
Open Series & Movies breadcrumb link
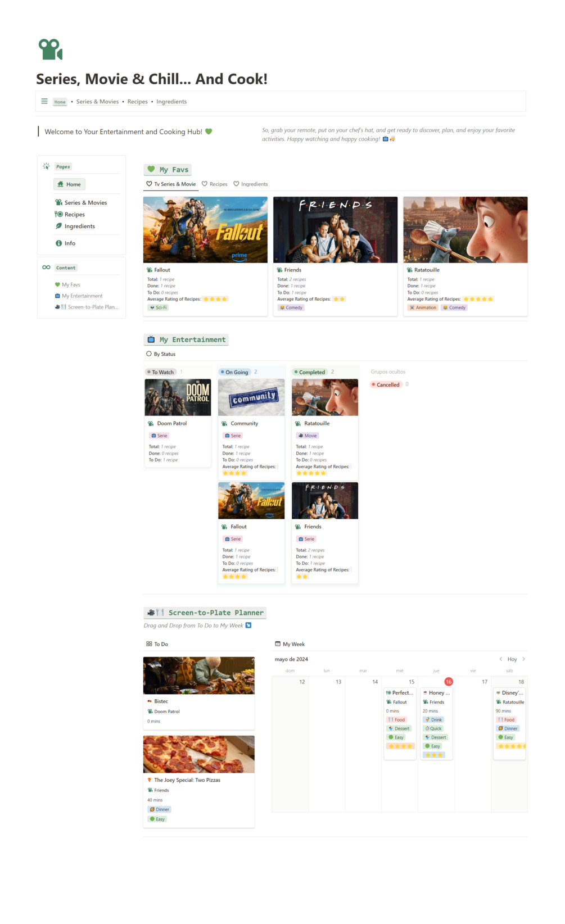tap(97, 102)
